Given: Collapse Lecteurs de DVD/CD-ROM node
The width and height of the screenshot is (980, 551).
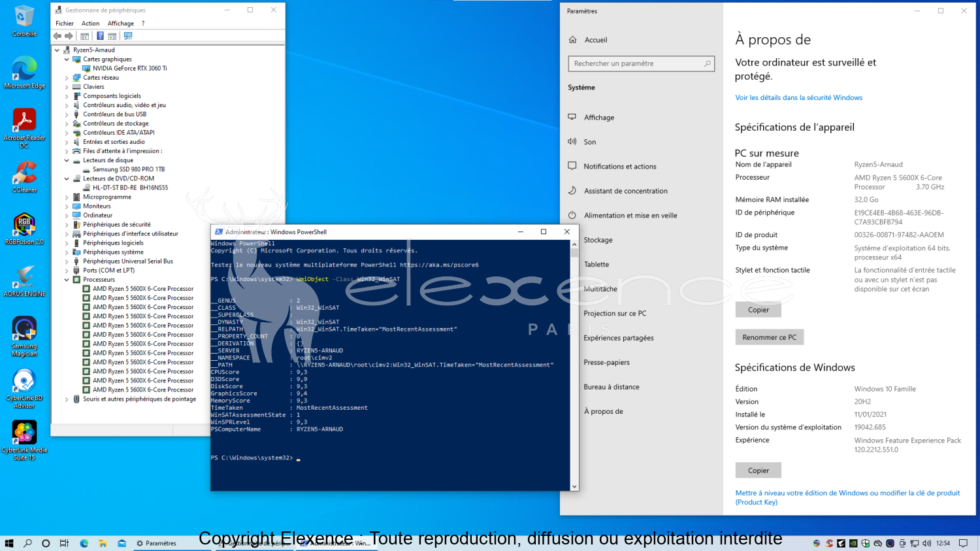Looking at the screenshot, I should point(67,178).
